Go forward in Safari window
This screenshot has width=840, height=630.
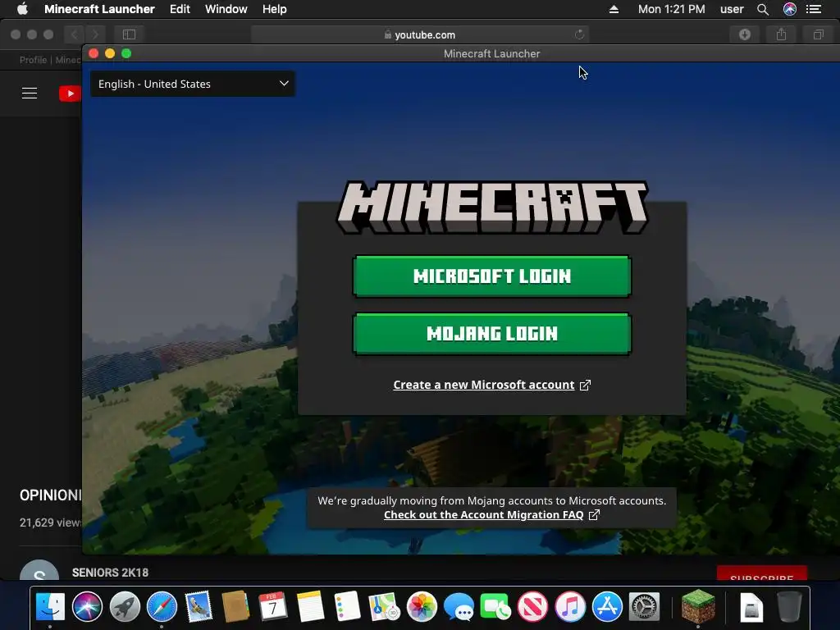tap(95, 34)
